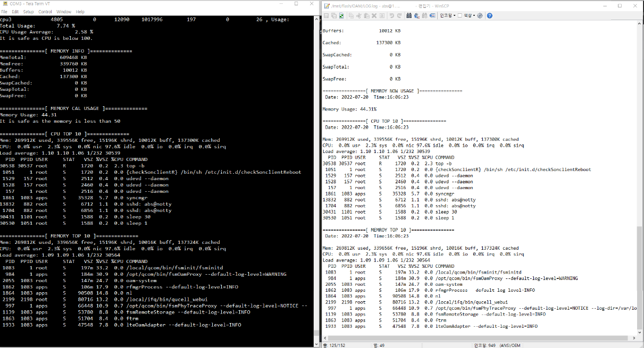Viewport: 644px width, 348px height.
Task: Click the Paste icon in WinSCP toolbar
Action: pyautogui.click(x=366, y=16)
